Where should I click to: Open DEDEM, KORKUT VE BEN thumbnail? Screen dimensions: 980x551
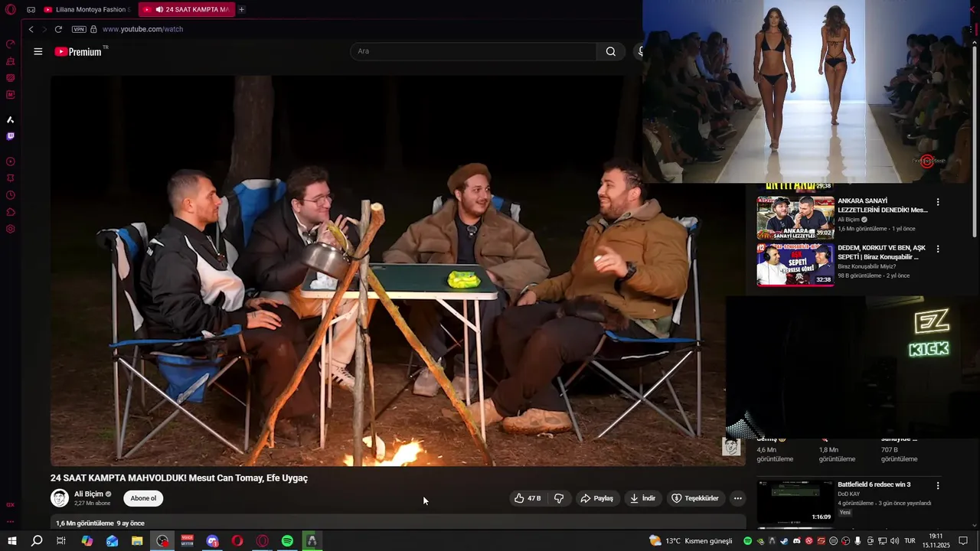pyautogui.click(x=795, y=265)
